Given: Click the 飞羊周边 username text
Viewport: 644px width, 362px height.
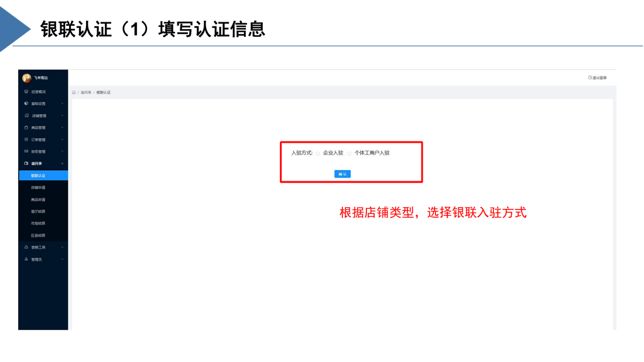Looking at the screenshot, I should click(40, 78).
